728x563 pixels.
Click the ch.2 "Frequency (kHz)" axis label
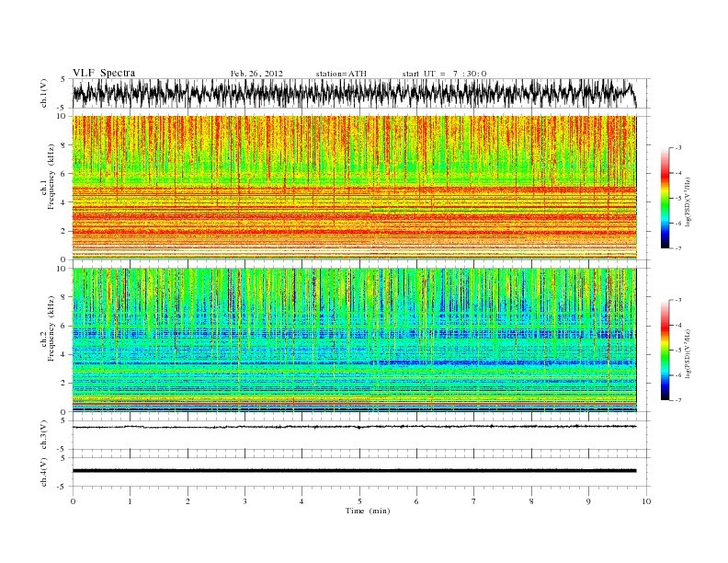(51, 327)
